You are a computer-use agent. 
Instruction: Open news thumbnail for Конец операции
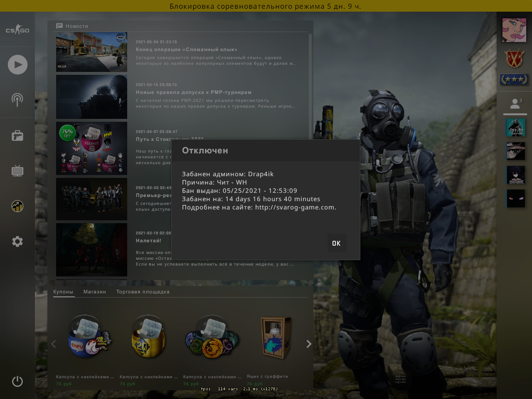pyautogui.click(x=92, y=52)
